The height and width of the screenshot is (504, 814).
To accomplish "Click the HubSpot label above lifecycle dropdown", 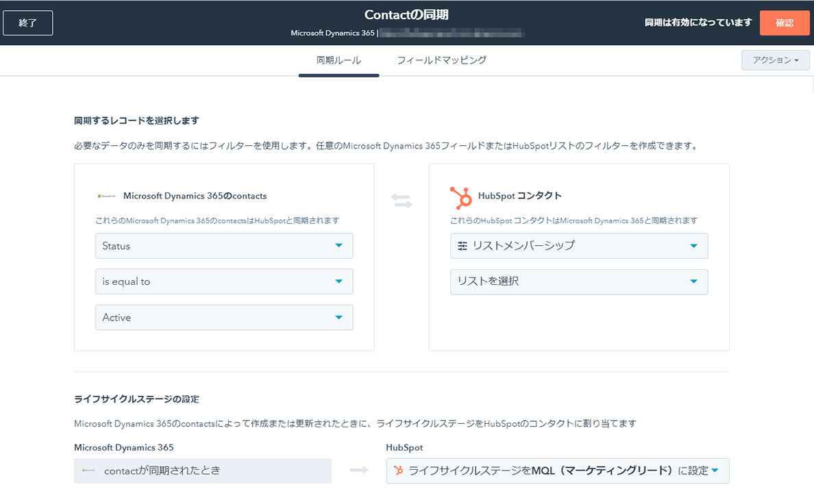I will point(404,447).
